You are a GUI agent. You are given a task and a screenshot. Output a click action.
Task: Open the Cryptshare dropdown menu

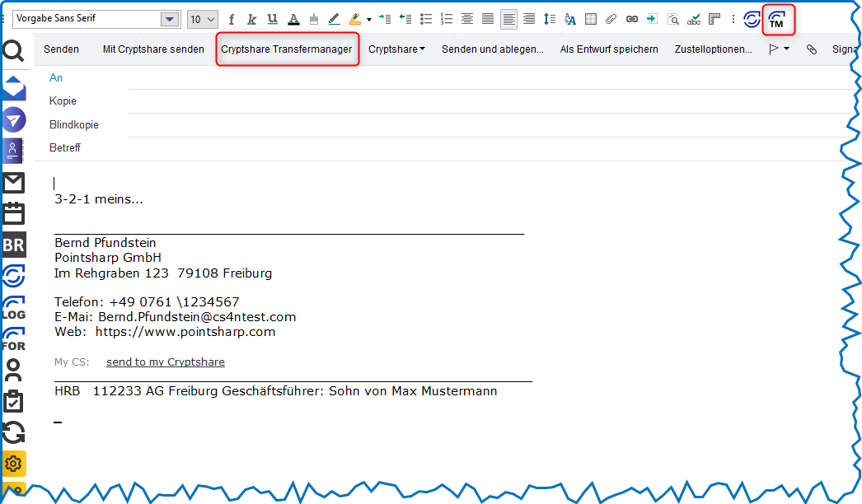coord(396,49)
